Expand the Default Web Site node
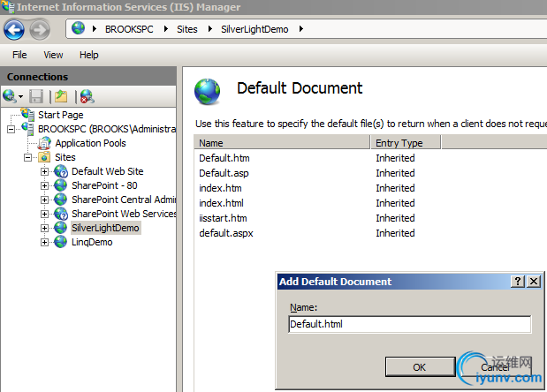The image size is (547, 392). [44, 172]
